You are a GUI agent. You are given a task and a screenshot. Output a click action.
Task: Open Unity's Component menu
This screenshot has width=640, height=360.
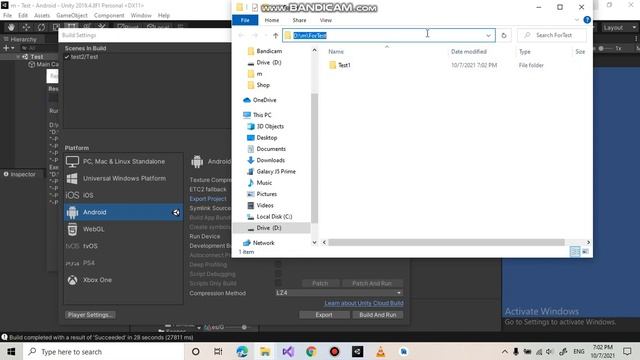109,16
